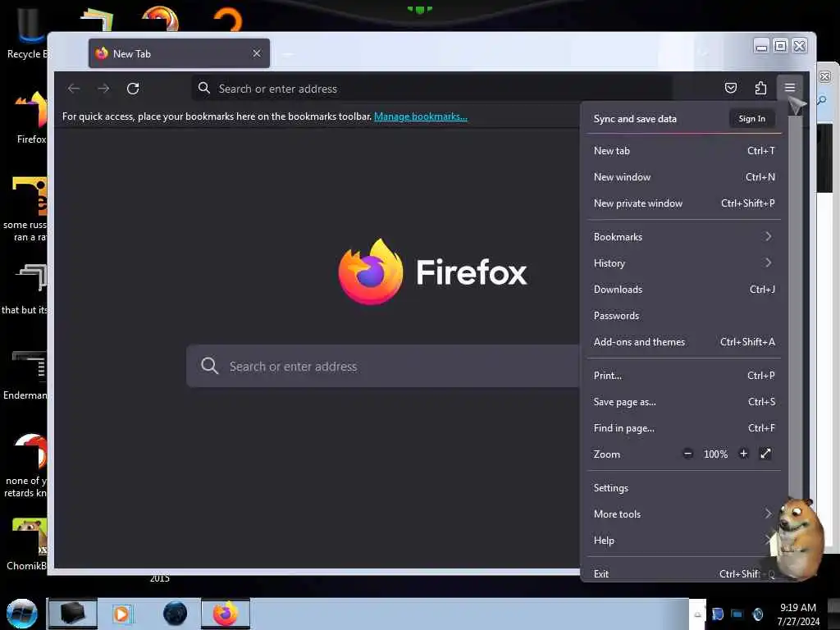This screenshot has height=630, width=840.
Task: Open the dark globe taskbar icon
Action: [x=176, y=614]
